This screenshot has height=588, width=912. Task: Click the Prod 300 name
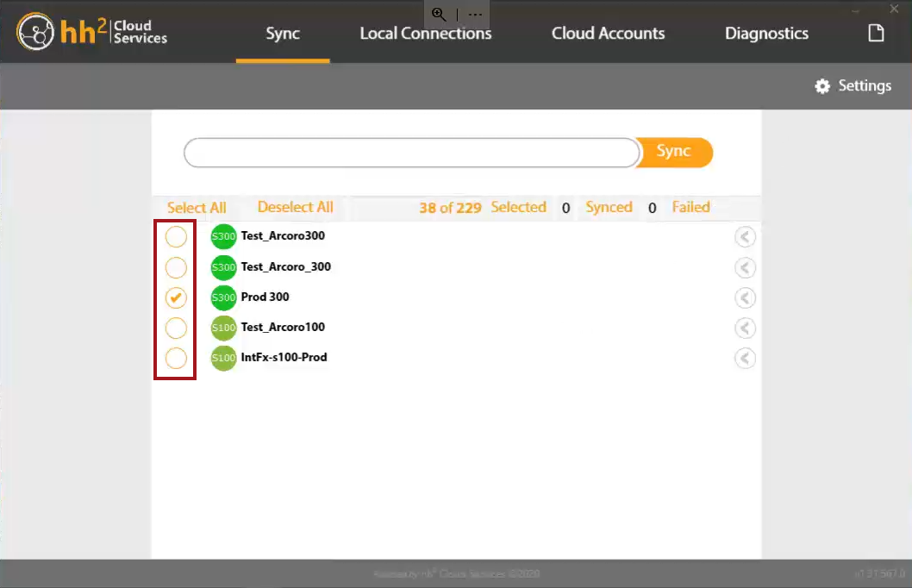[265, 297]
